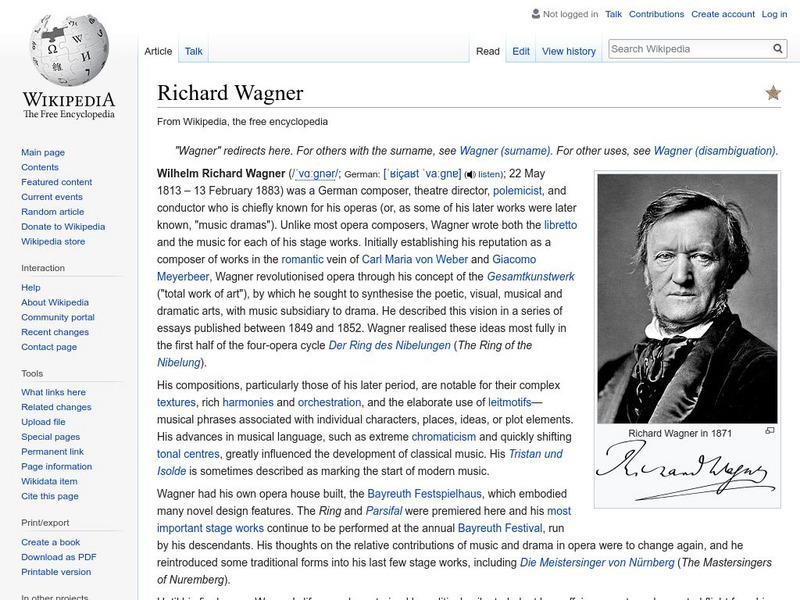Open the Bayreuth Festival link
800x600 pixels.
pyautogui.click(x=500, y=528)
